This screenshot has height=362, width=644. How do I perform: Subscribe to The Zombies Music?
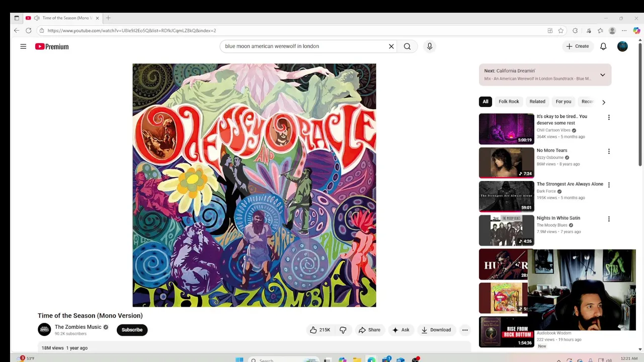point(132,330)
